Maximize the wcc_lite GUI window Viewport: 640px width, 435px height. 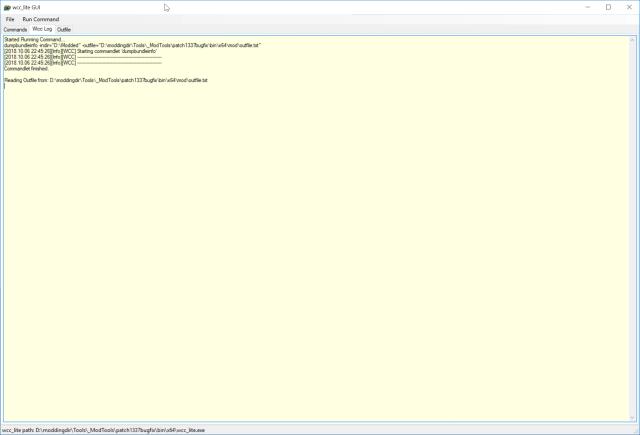click(x=607, y=7)
